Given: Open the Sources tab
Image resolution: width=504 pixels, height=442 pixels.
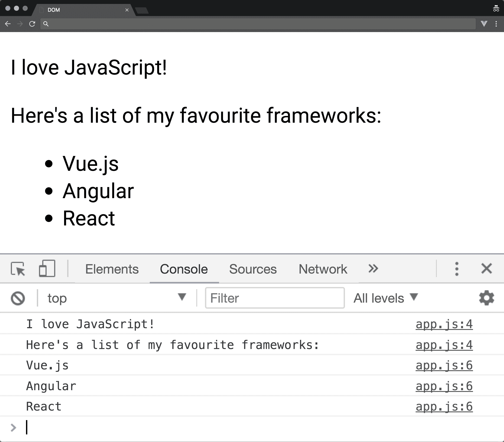Looking at the screenshot, I should (x=253, y=269).
